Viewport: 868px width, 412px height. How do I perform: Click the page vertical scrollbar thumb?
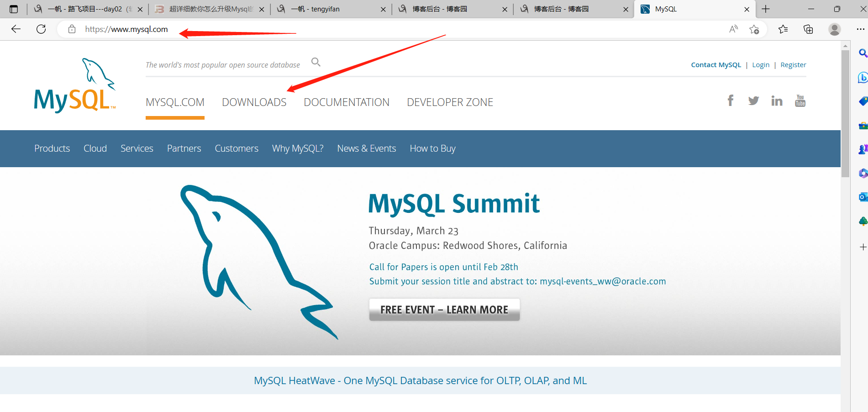click(x=845, y=113)
